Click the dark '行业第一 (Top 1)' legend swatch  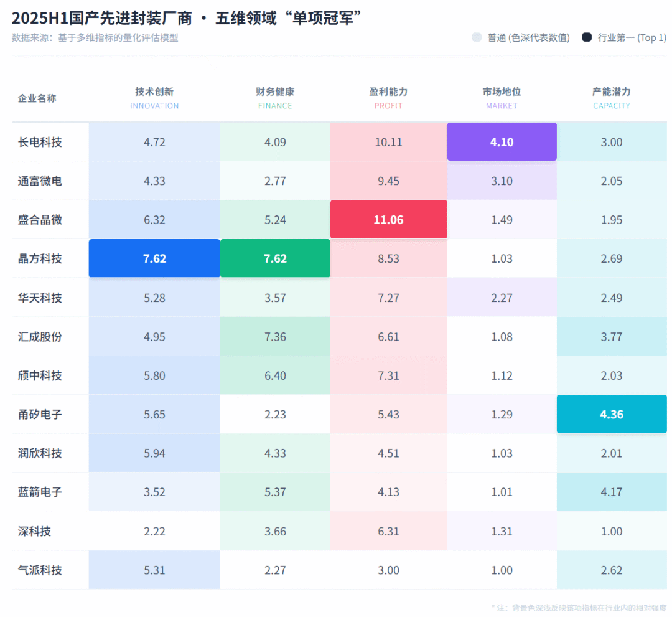click(587, 37)
